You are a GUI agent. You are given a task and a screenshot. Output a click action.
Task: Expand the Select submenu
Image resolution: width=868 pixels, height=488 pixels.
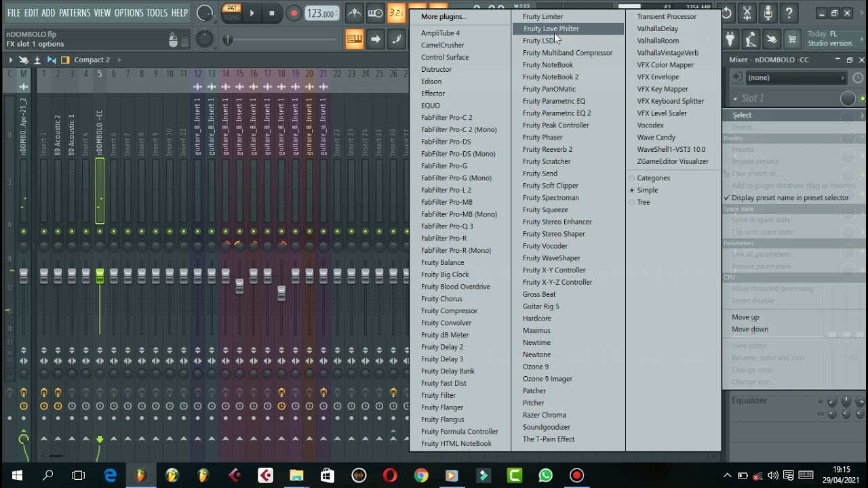[x=794, y=115]
